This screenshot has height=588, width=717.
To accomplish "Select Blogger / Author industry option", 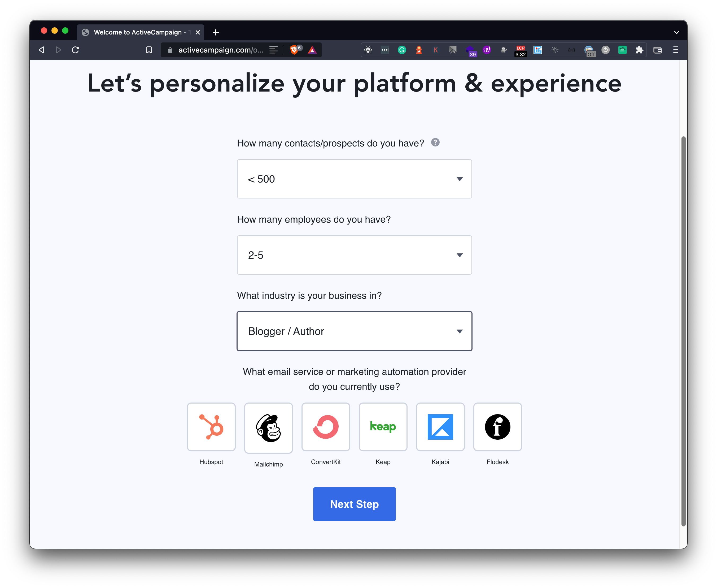I will [x=354, y=331].
